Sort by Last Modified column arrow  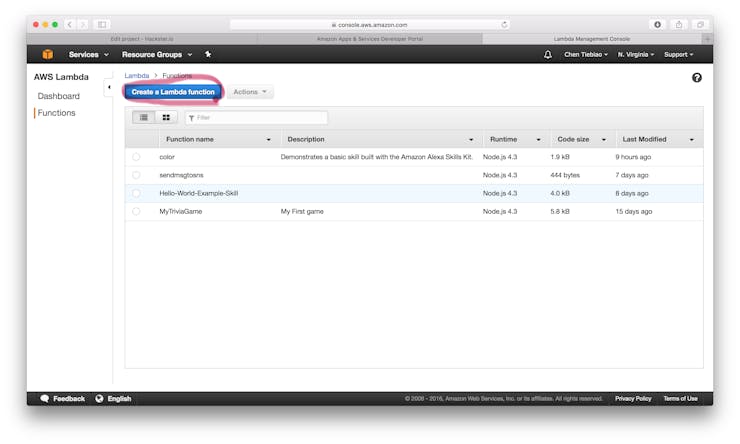tap(692, 140)
